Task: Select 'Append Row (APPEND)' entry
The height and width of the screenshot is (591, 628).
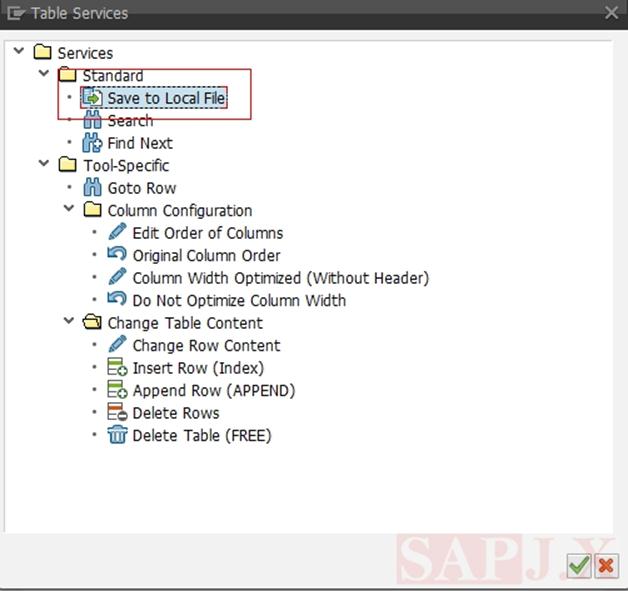Action: (214, 390)
